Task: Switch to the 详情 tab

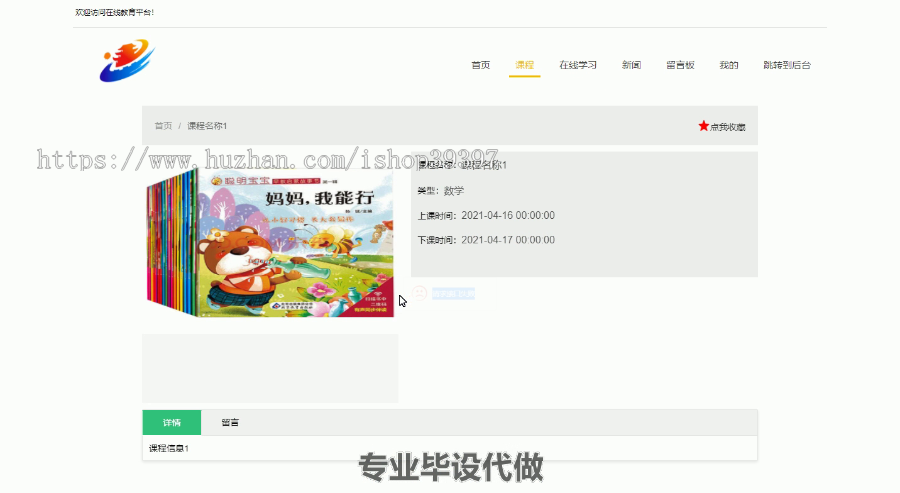Action: (172, 422)
